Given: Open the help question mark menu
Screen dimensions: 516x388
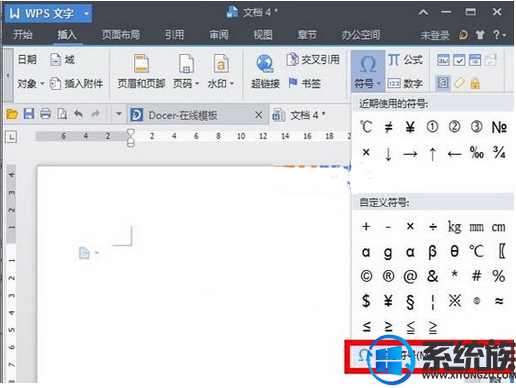Looking at the screenshot, I should pyautogui.click(x=499, y=35).
